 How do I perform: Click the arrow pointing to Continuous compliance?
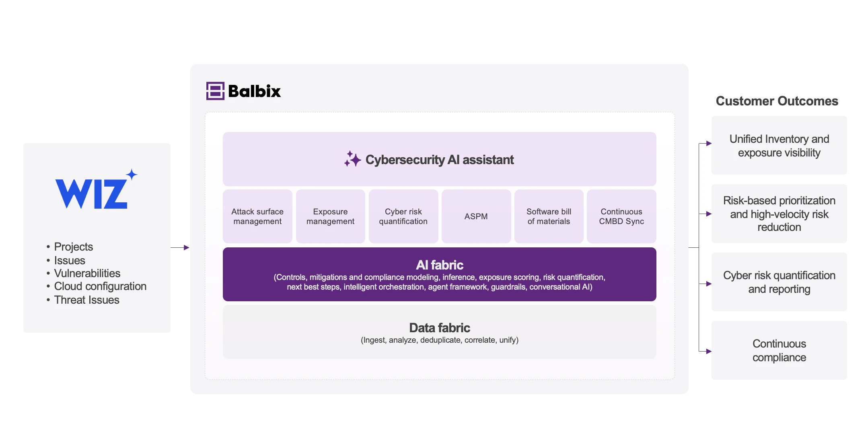click(708, 351)
